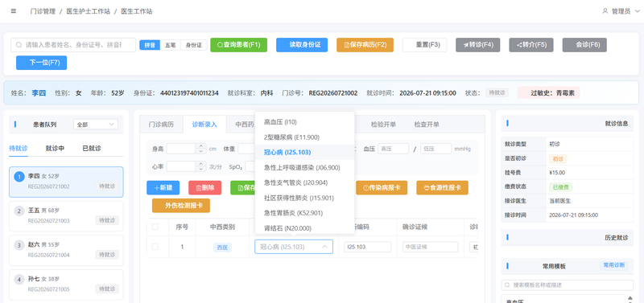This screenshot has height=303, width=644.
Task: Click 门诊管理 breadcrumb
Action: (43, 11)
